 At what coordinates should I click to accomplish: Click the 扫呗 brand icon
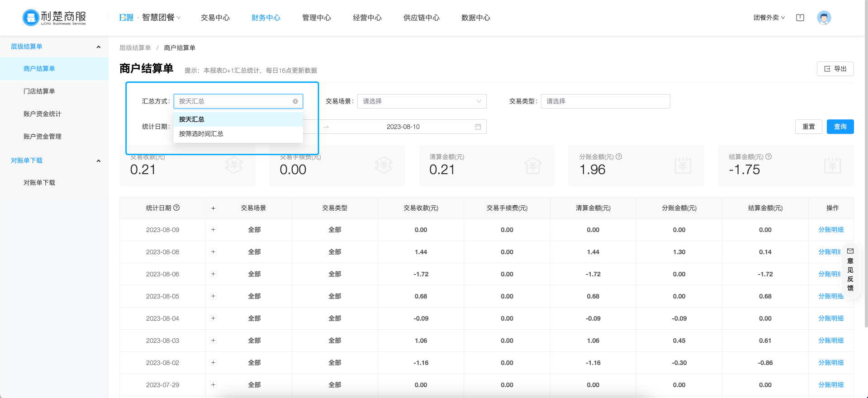126,18
